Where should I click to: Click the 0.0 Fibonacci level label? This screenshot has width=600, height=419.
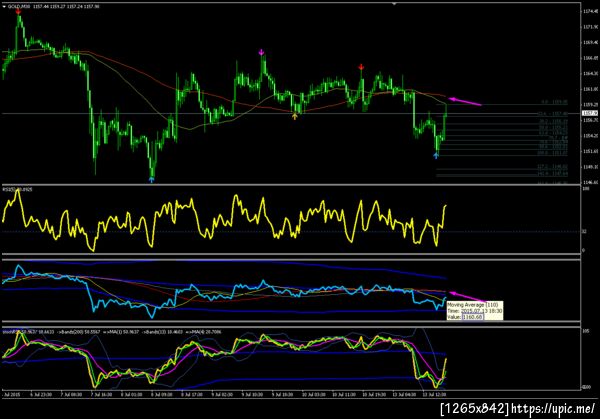point(554,103)
